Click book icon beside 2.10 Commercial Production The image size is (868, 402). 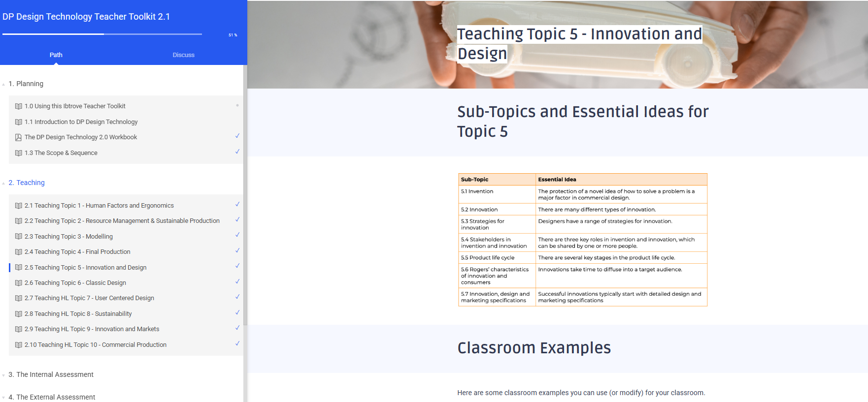pos(19,345)
